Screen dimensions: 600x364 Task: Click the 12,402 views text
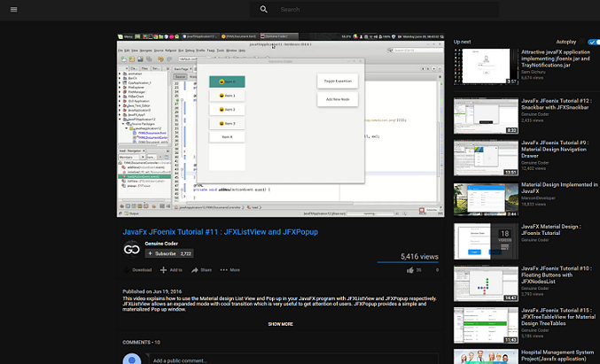(x=534, y=168)
